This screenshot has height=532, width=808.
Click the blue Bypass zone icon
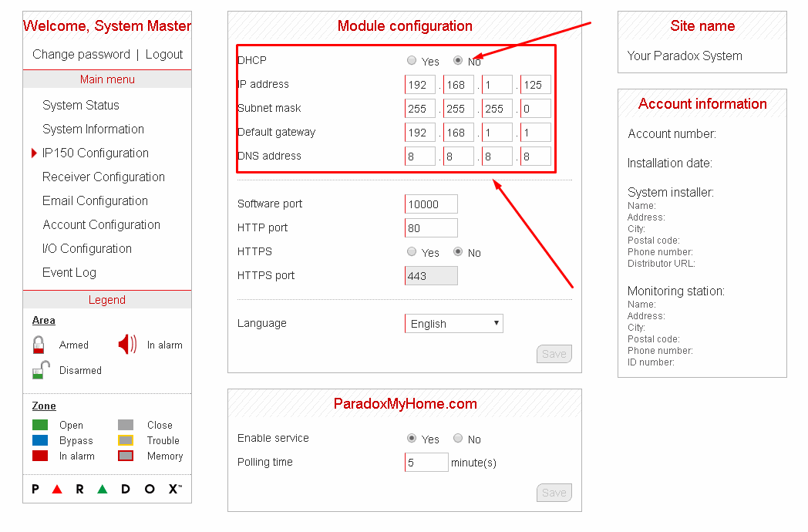point(40,440)
